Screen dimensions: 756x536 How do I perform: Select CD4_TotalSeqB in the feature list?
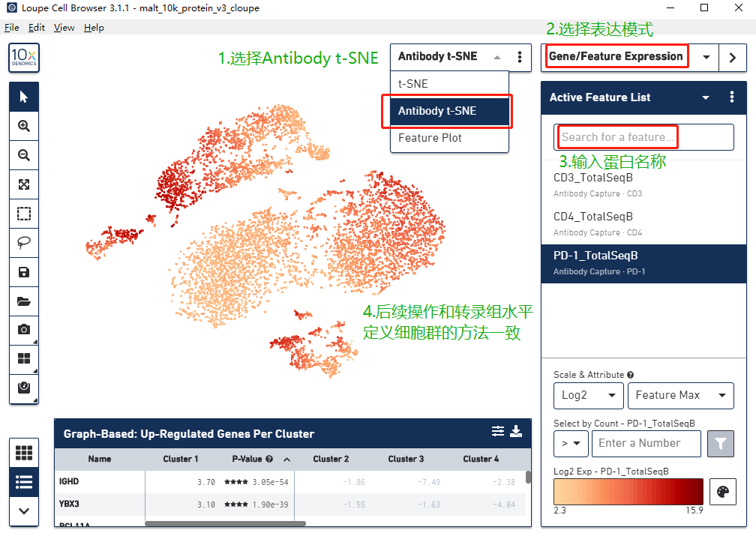coord(643,224)
